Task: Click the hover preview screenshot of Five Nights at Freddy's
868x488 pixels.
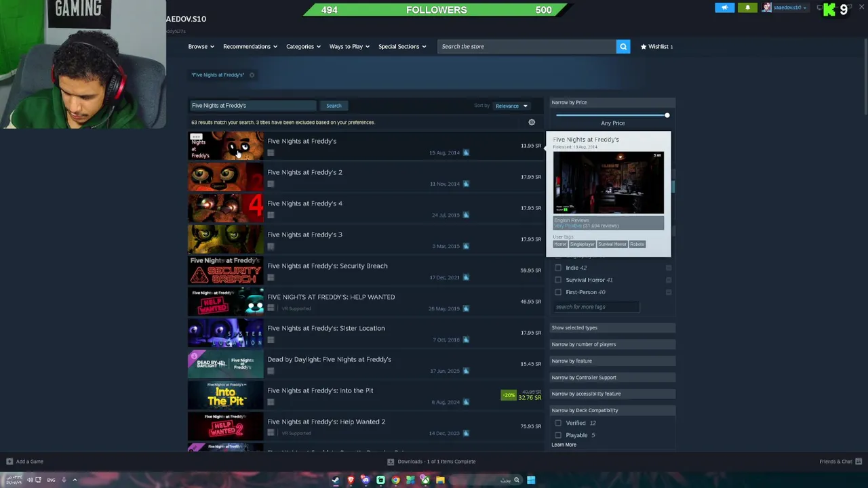Action: pos(608,183)
